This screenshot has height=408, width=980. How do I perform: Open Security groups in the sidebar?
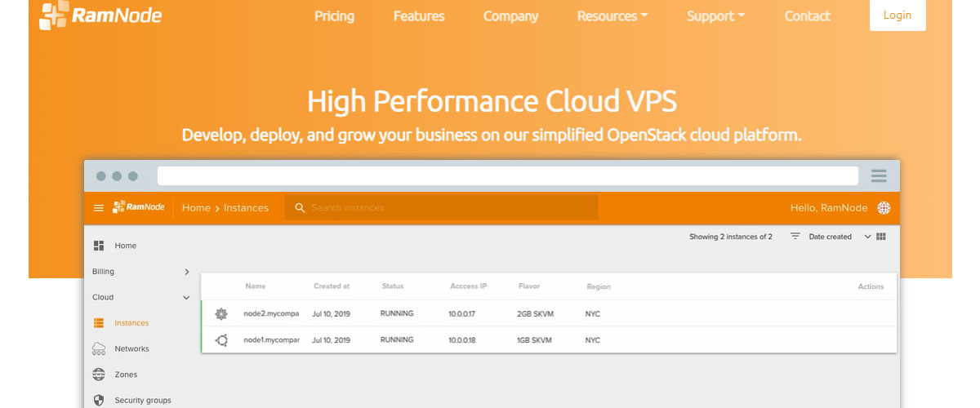tap(143, 401)
